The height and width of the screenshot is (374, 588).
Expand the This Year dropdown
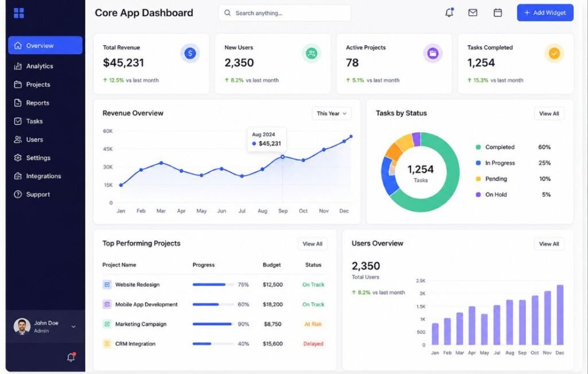[x=331, y=114]
